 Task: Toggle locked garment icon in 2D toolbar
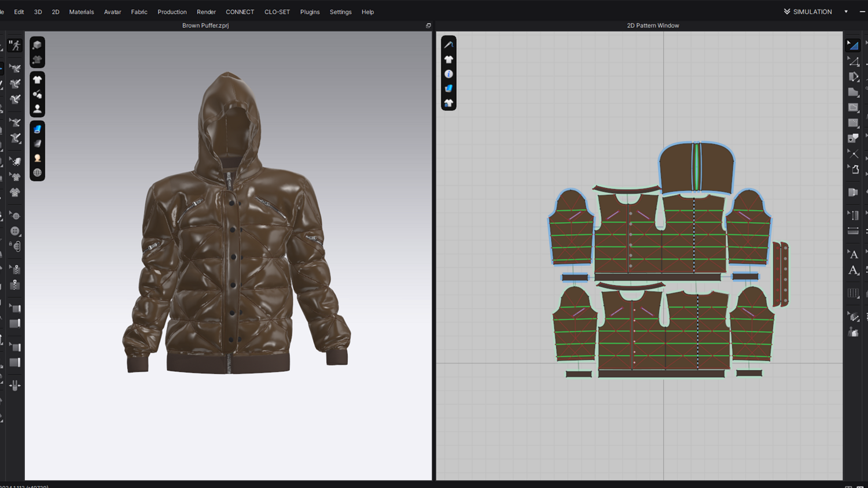448,103
